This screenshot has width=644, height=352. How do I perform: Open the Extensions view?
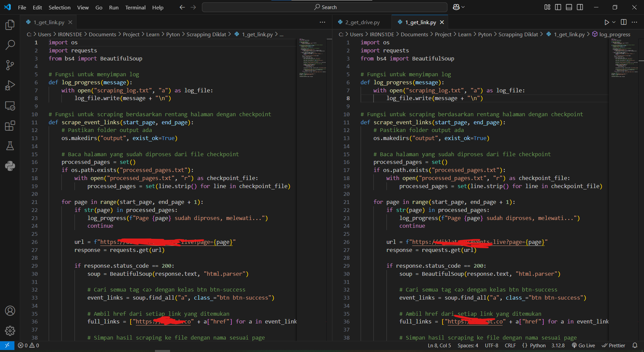(x=10, y=126)
